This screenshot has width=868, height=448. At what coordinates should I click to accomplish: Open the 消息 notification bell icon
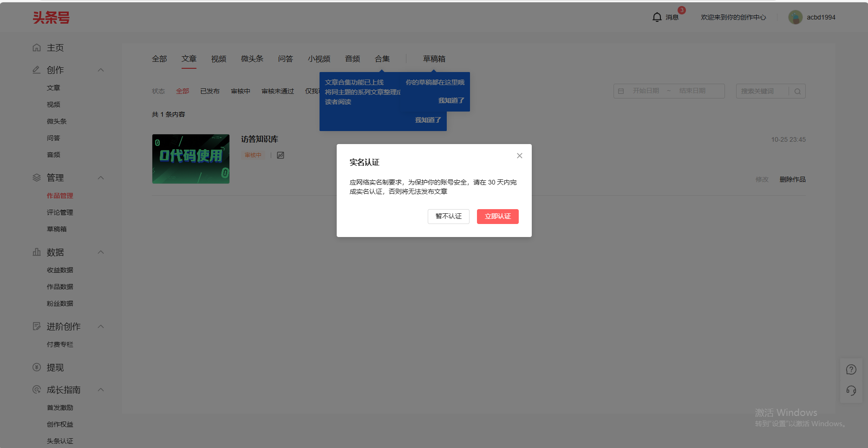[x=657, y=16]
